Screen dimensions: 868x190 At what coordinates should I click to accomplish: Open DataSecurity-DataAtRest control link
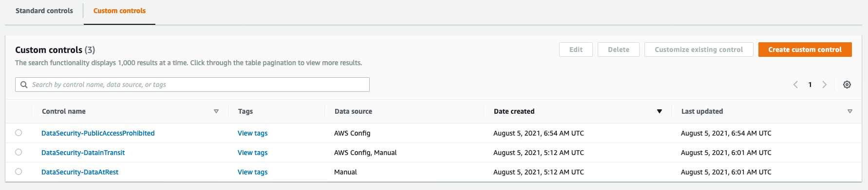tap(80, 172)
